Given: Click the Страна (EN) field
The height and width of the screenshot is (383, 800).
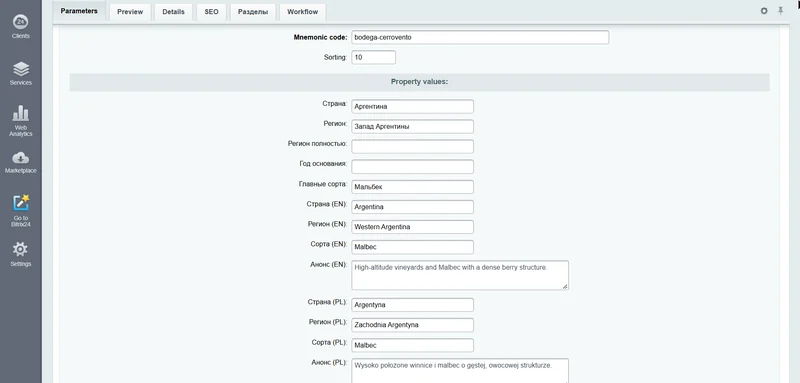Looking at the screenshot, I should point(412,207).
